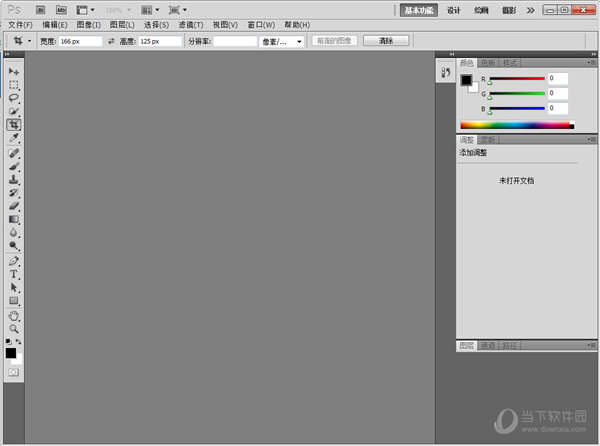The width and height of the screenshot is (600, 446).
Task: Click the color spectrum ramp
Action: point(515,125)
